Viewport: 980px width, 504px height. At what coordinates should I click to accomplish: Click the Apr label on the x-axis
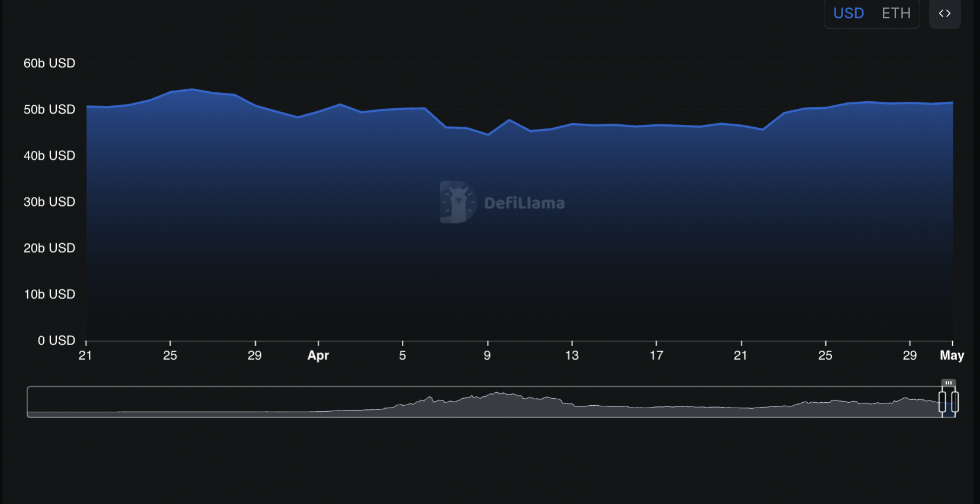318,356
